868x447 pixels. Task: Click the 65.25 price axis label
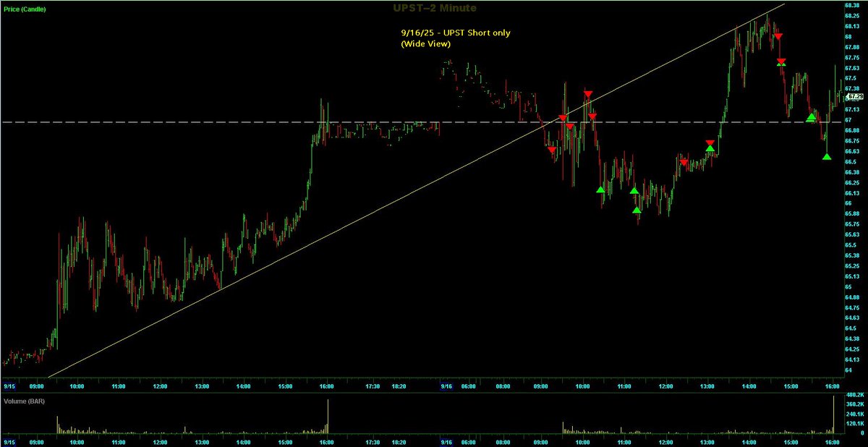pos(851,266)
